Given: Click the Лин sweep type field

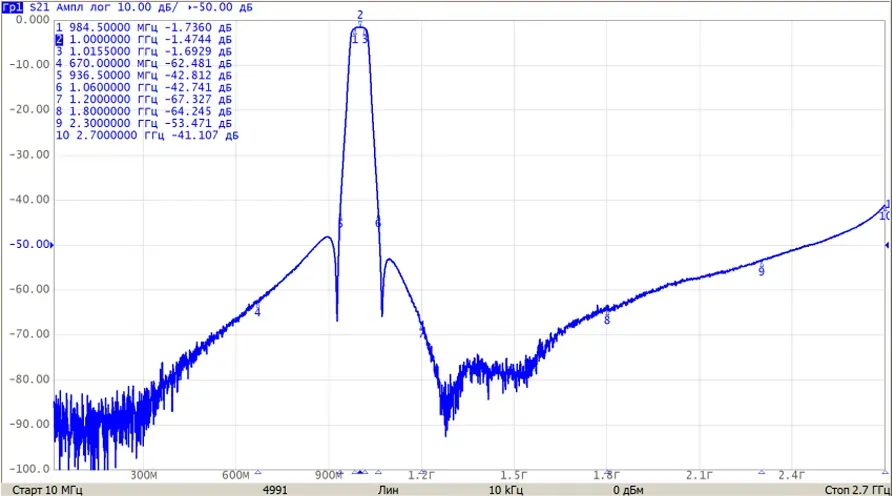Looking at the screenshot, I should [x=388, y=490].
